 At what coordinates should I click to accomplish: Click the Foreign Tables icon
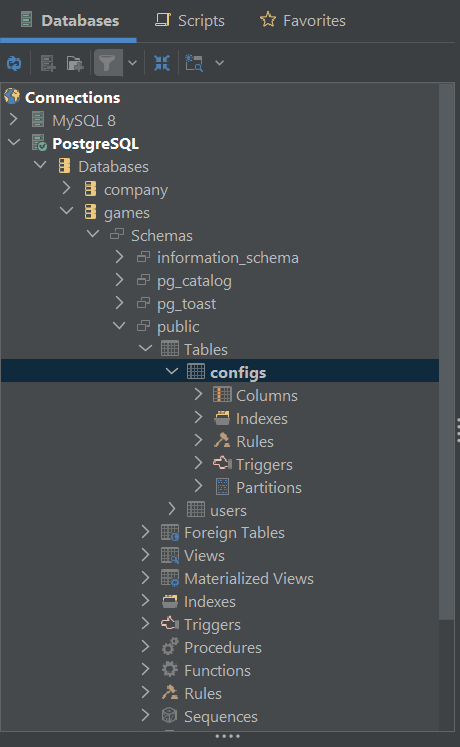pos(170,533)
